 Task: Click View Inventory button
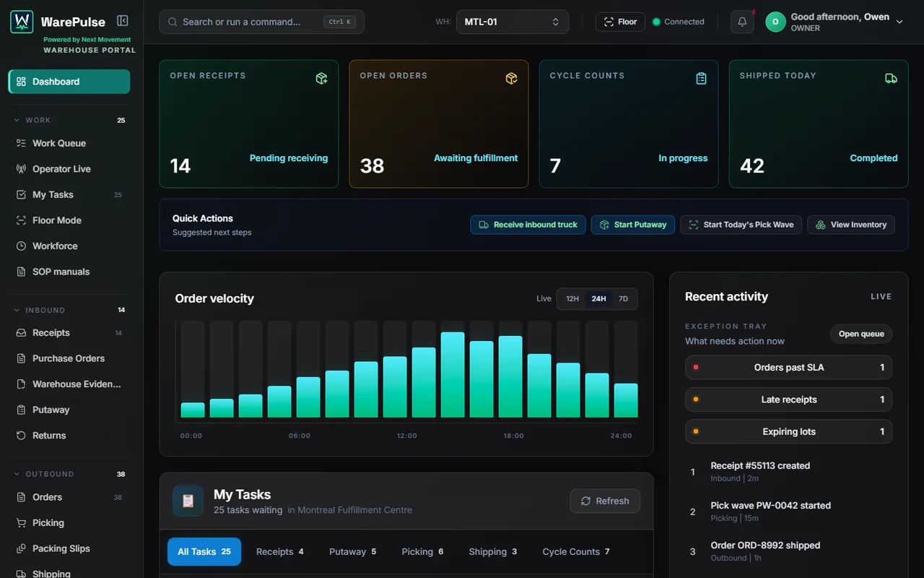[851, 225]
